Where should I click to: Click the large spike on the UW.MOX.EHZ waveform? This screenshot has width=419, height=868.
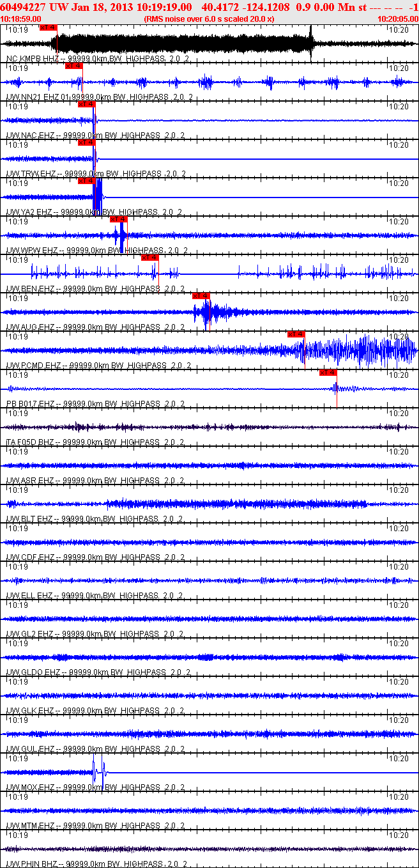98,773
